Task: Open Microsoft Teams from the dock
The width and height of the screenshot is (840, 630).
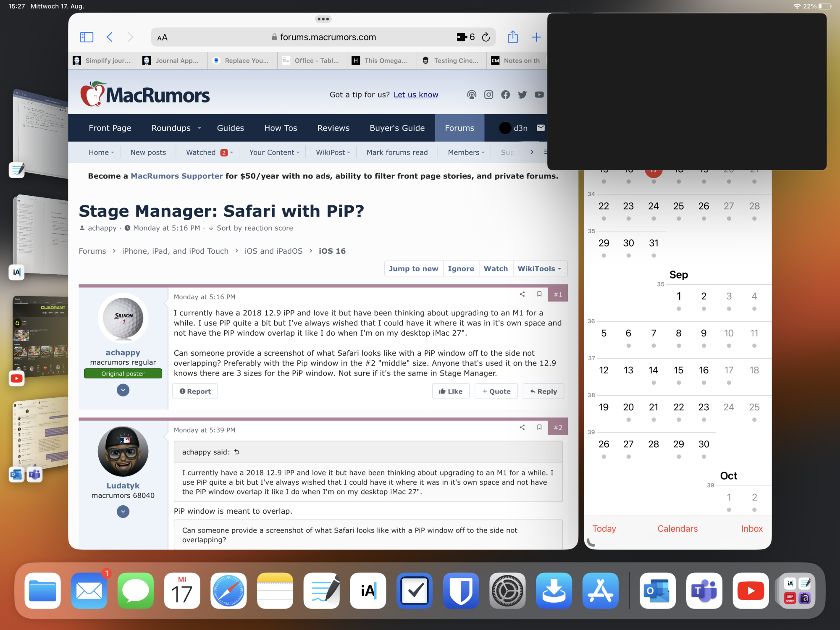Action: click(704, 591)
